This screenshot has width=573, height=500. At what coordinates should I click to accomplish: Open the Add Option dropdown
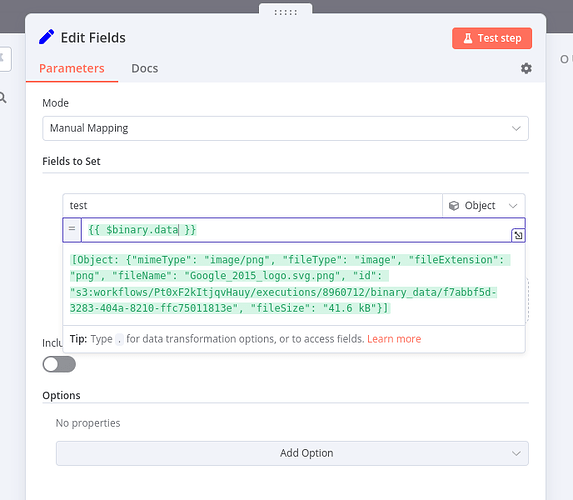pyautogui.click(x=292, y=453)
